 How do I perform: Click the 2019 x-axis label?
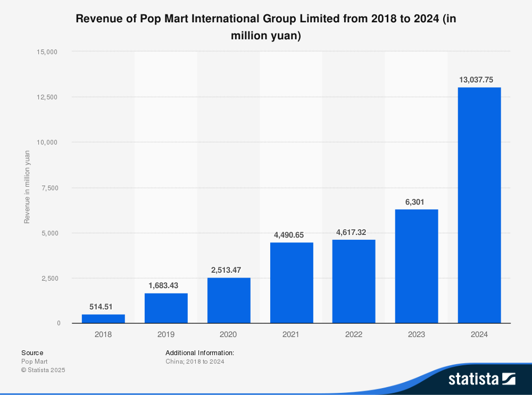[x=166, y=334]
